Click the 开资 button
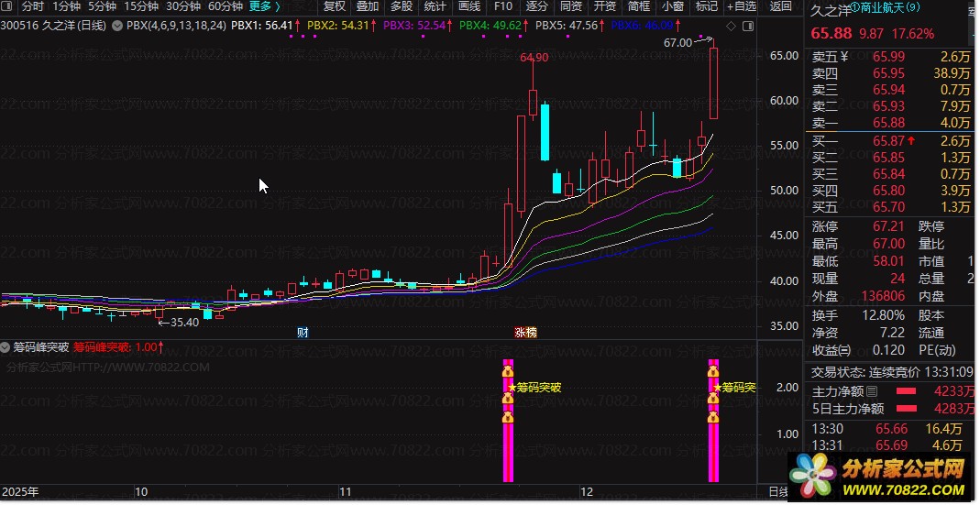This screenshot has width=980, height=505. pyautogui.click(x=604, y=7)
